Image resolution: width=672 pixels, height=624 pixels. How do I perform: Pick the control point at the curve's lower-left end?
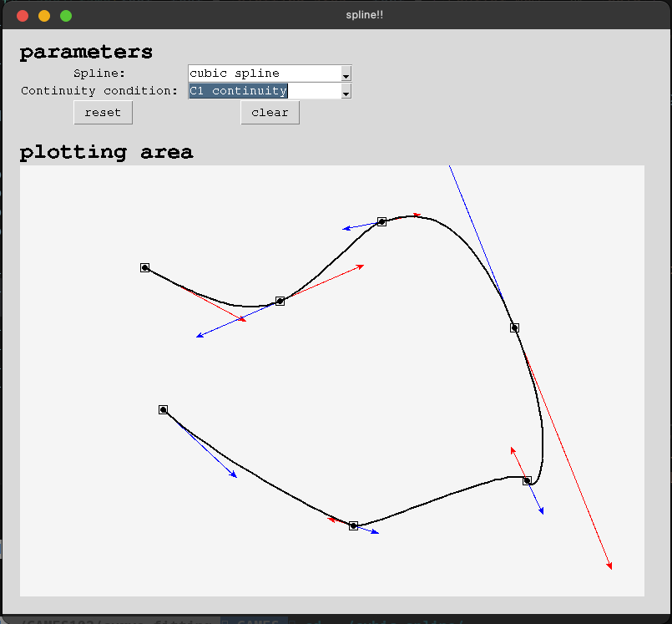(x=164, y=409)
